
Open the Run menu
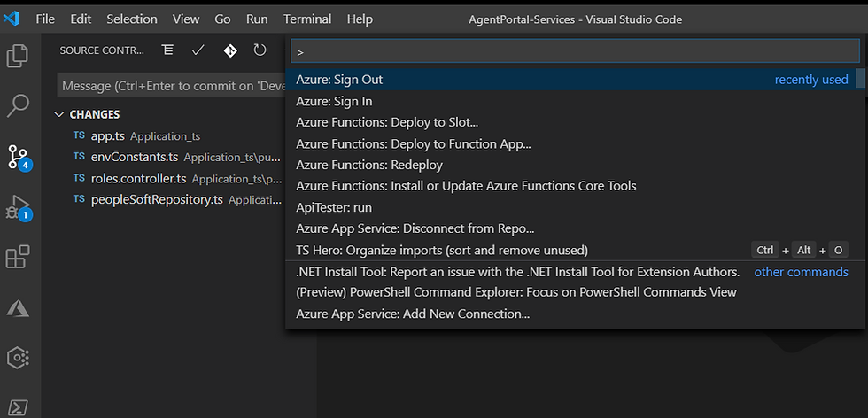257,19
